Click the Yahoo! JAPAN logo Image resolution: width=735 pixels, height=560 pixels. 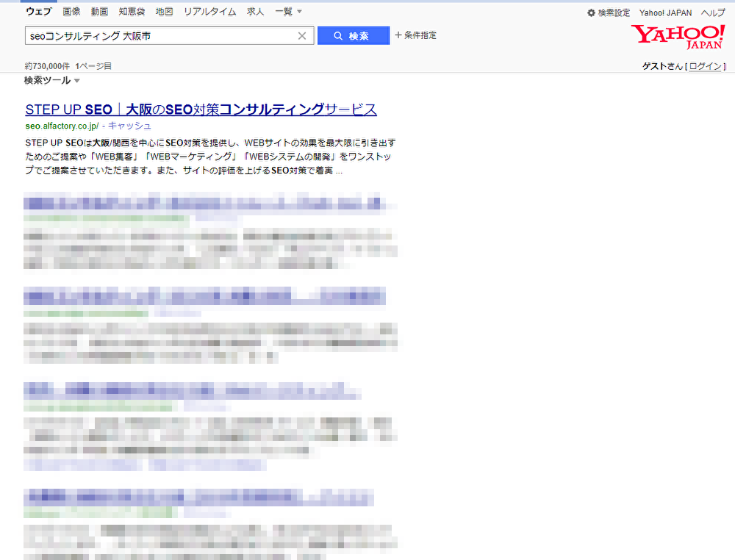pyautogui.click(x=678, y=37)
